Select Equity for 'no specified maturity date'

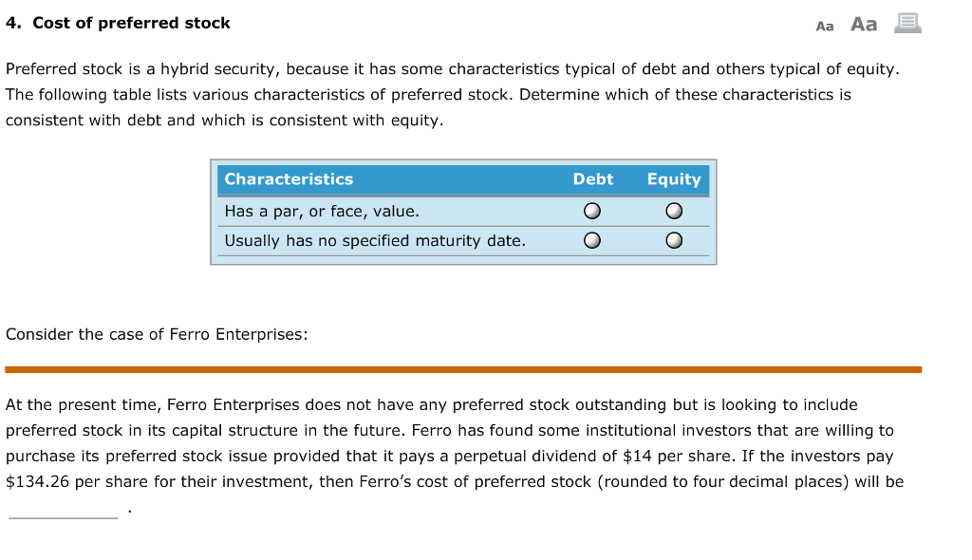click(673, 241)
